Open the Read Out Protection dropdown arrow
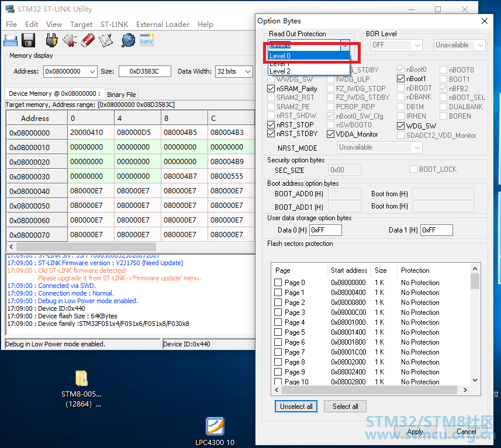Viewport: 501px width, 448px height. tap(345, 46)
